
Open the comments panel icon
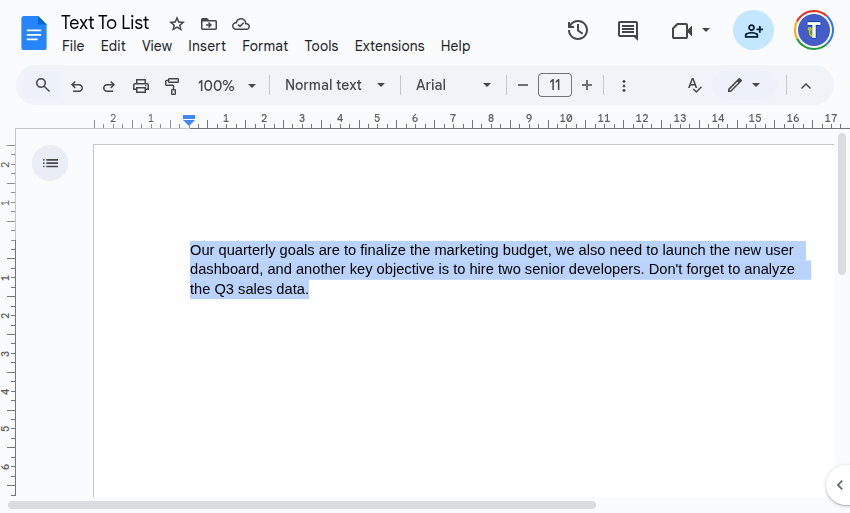tap(628, 30)
